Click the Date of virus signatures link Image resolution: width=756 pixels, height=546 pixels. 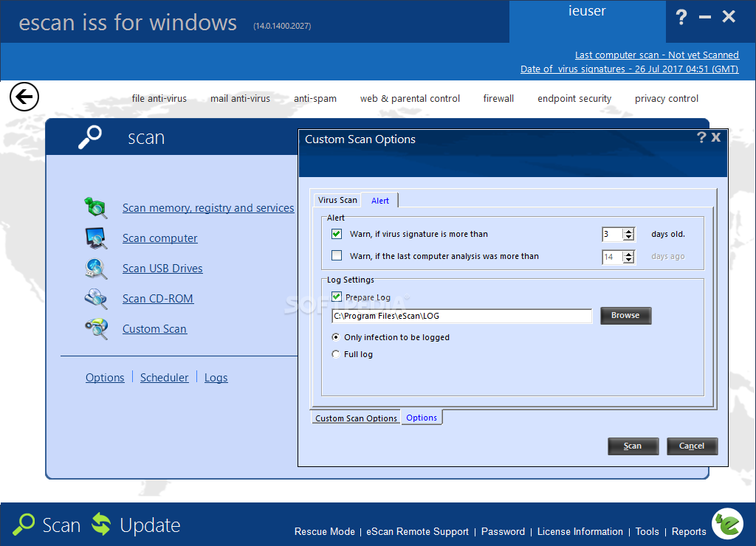(x=629, y=69)
